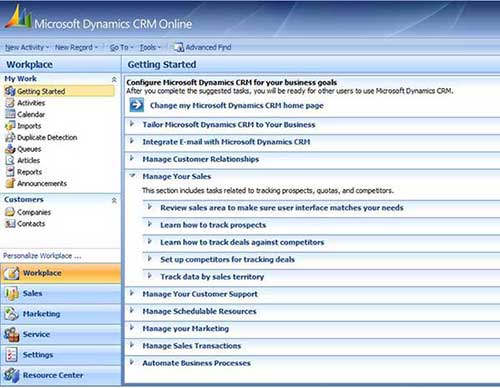
Task: Select Duplicate Detection in the sidebar
Action: point(47,137)
